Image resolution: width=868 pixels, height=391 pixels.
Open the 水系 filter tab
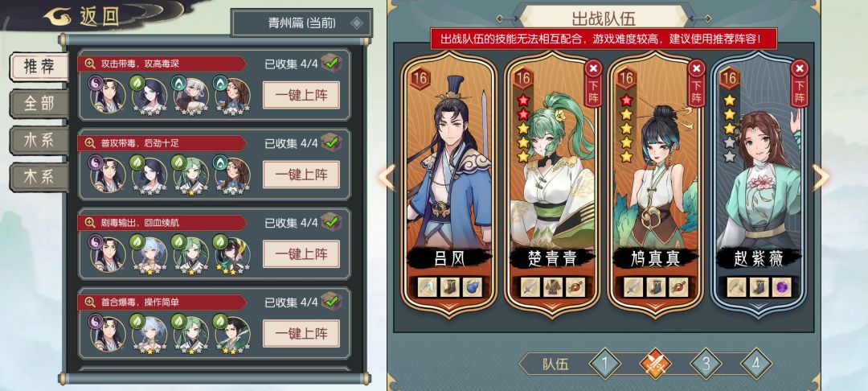click(39, 140)
